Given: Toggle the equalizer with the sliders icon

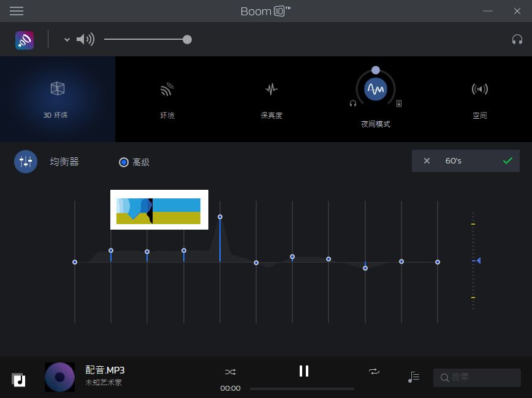Looking at the screenshot, I should click(26, 162).
